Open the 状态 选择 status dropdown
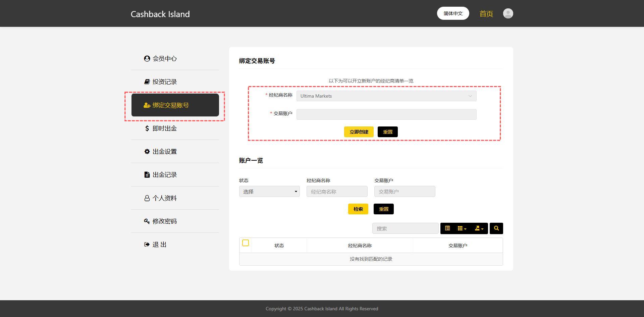Viewport: 644px width, 317px height. coord(269,192)
